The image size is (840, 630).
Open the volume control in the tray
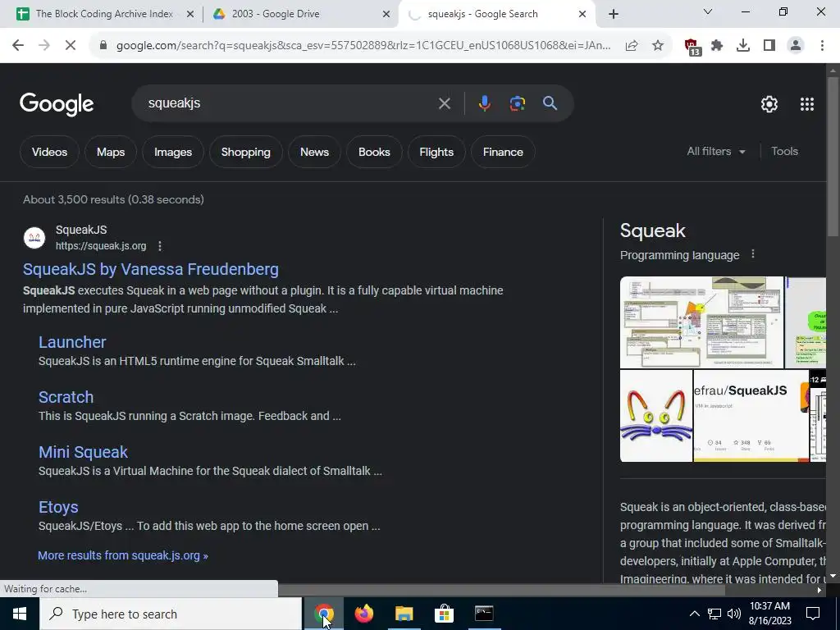(x=734, y=614)
